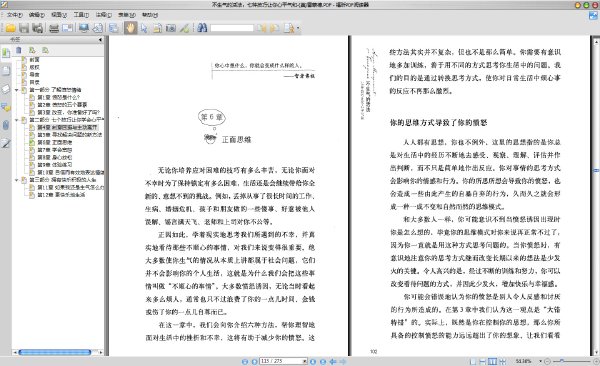Switch to single page layout icon

click(473, 361)
